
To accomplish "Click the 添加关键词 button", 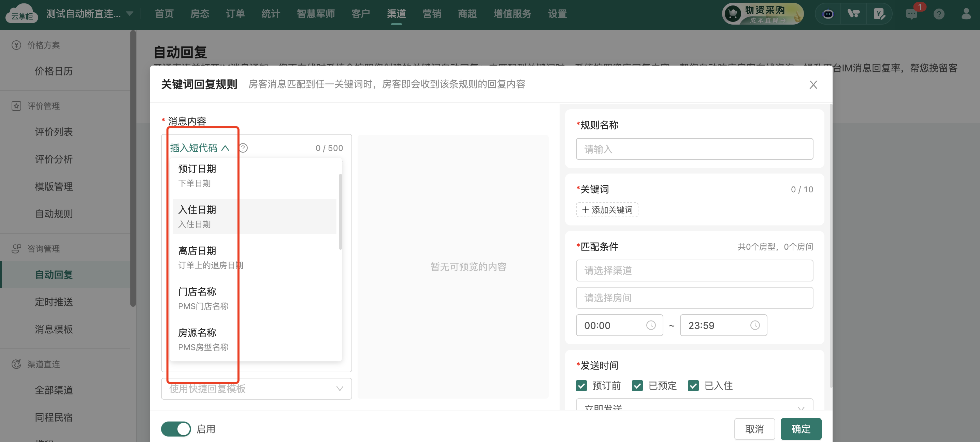I will click(607, 210).
